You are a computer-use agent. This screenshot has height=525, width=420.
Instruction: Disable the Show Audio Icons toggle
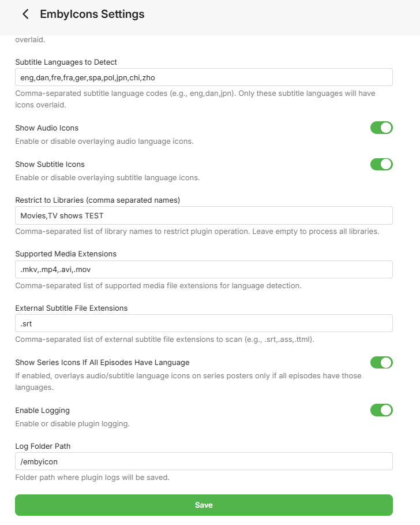point(381,128)
